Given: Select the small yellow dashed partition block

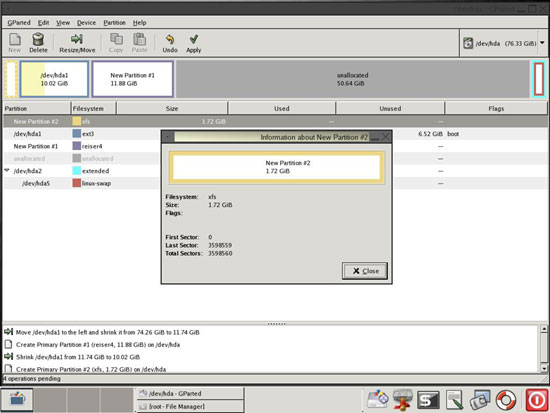Looking at the screenshot, I should tap(11, 79).
